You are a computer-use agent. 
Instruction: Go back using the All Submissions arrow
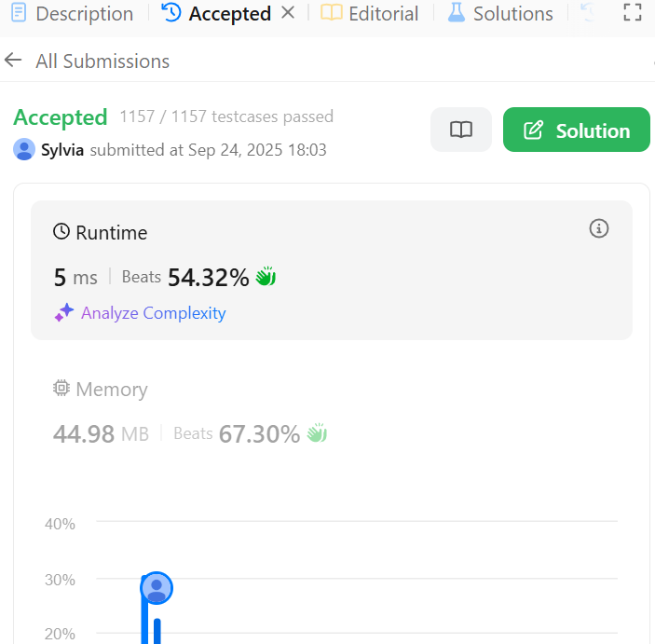point(13,61)
